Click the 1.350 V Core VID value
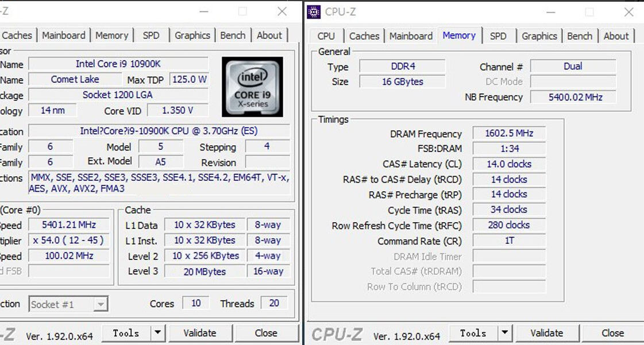Image resolution: width=644 pixels, height=345 pixels. (x=178, y=110)
